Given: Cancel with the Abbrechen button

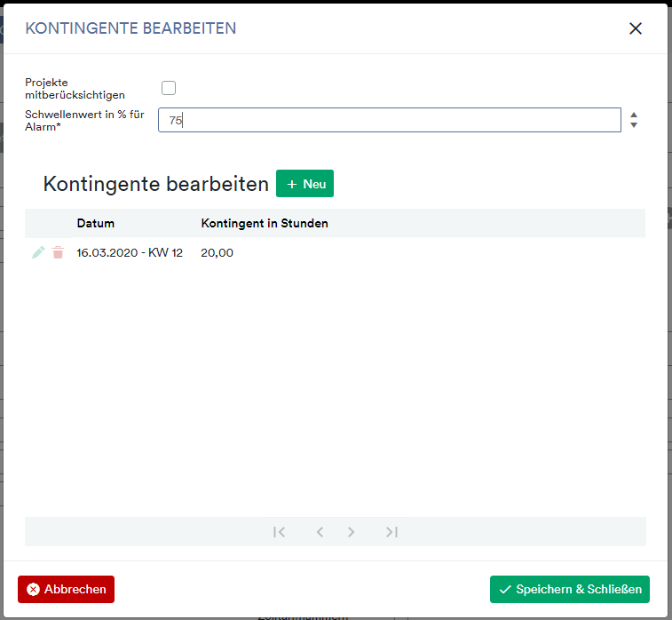Looking at the screenshot, I should [x=66, y=589].
